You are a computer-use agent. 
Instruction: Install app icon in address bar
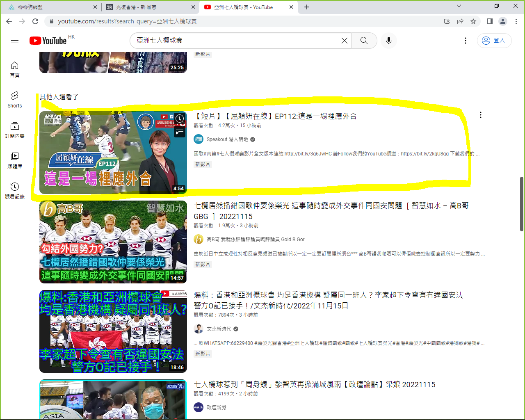(x=447, y=21)
